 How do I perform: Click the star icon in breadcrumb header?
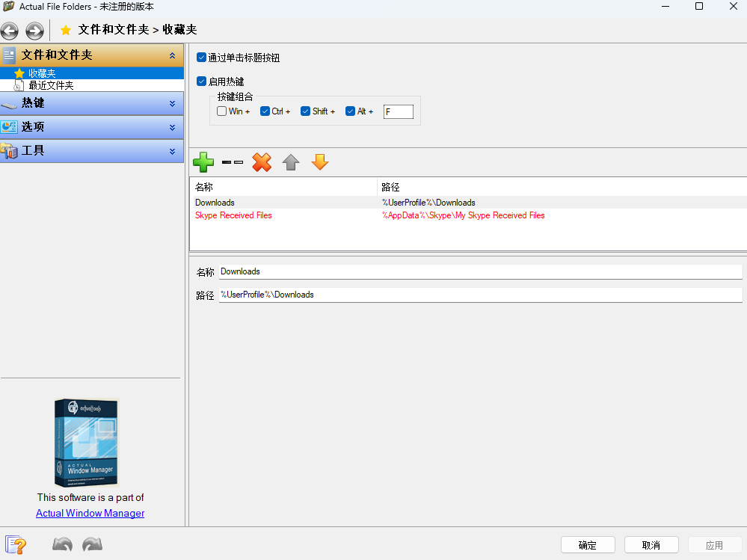[x=66, y=30]
